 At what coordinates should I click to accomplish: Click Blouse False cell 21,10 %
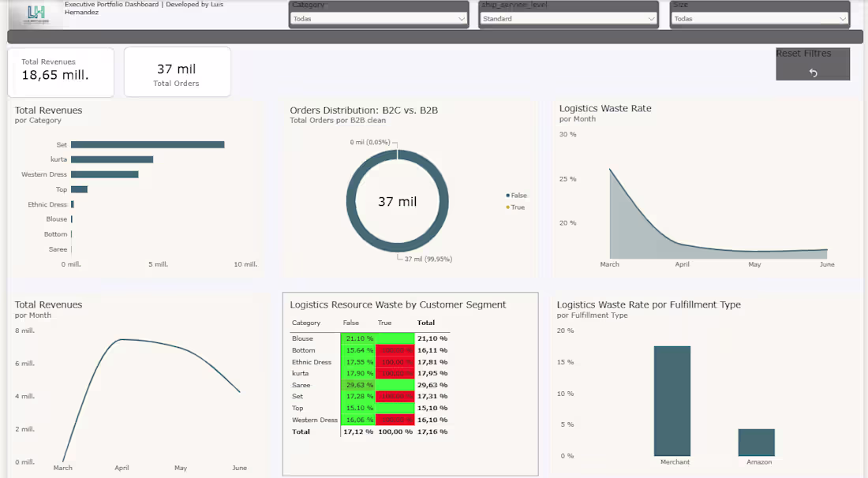(358, 338)
